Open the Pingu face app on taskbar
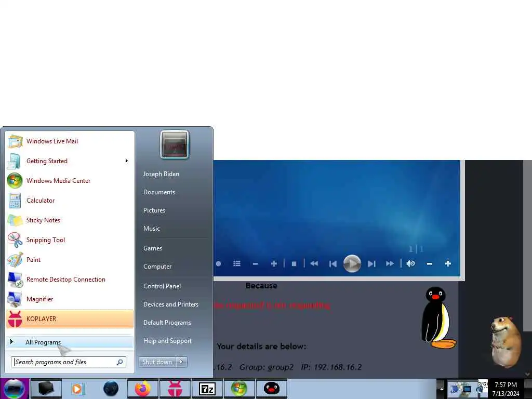This screenshot has width=532, height=399. pos(271,389)
